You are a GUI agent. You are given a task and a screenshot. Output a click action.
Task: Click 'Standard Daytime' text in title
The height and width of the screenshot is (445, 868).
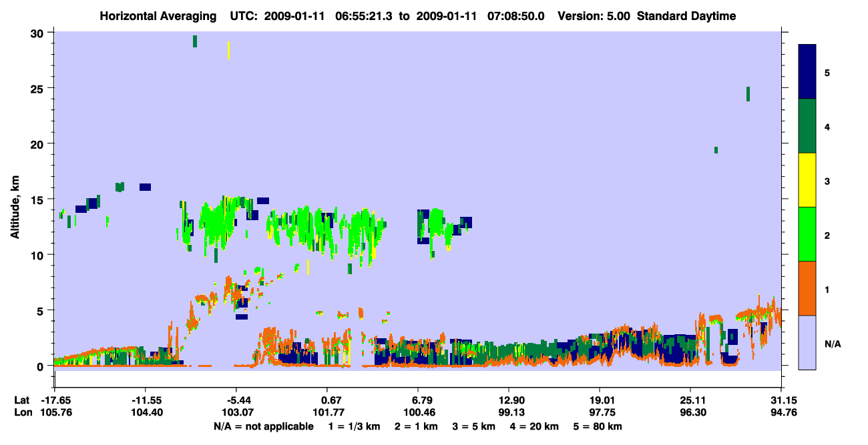pos(686,16)
